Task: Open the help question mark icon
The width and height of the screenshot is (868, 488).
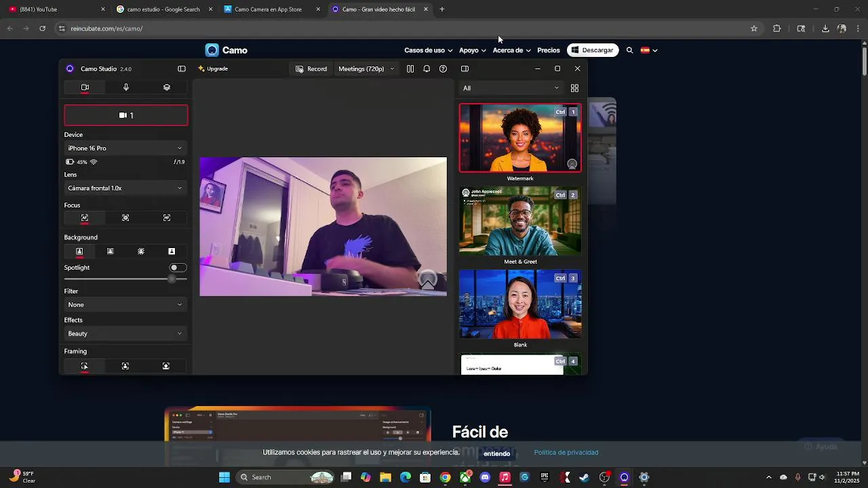Action: coord(443,68)
